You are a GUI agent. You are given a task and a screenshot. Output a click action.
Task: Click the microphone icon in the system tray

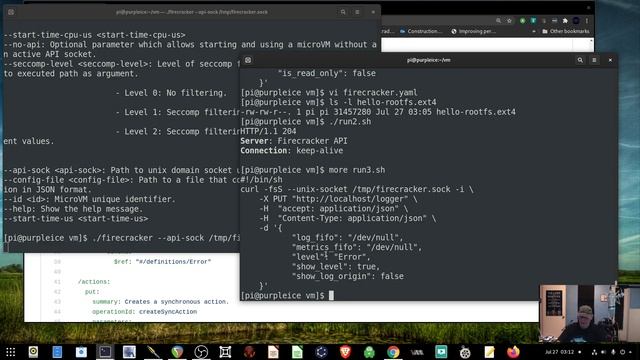(613, 352)
